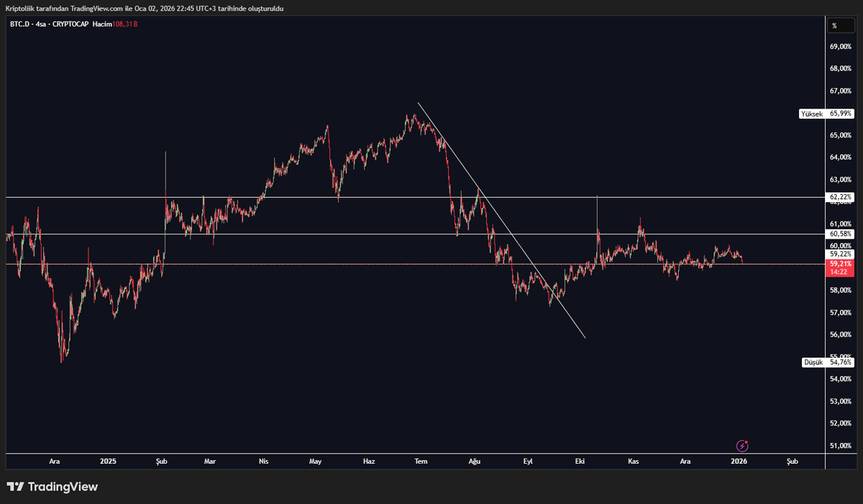Click the Şub date label after 2025
863x504 pixels.
[161, 461]
